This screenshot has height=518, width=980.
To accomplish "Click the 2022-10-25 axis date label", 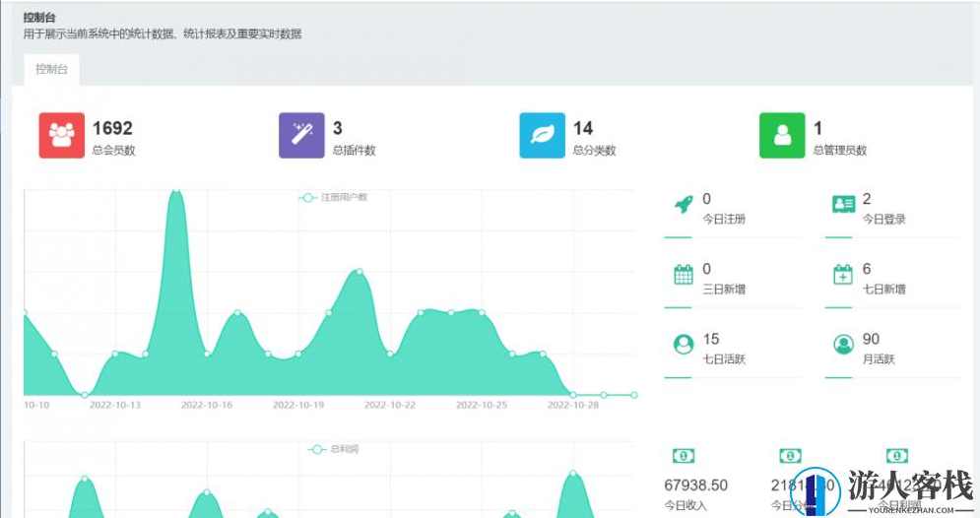I will (x=482, y=405).
